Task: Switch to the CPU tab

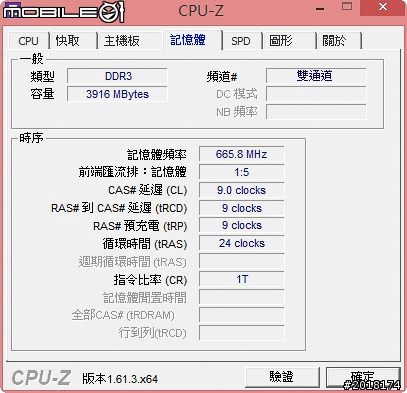Action: (x=29, y=41)
